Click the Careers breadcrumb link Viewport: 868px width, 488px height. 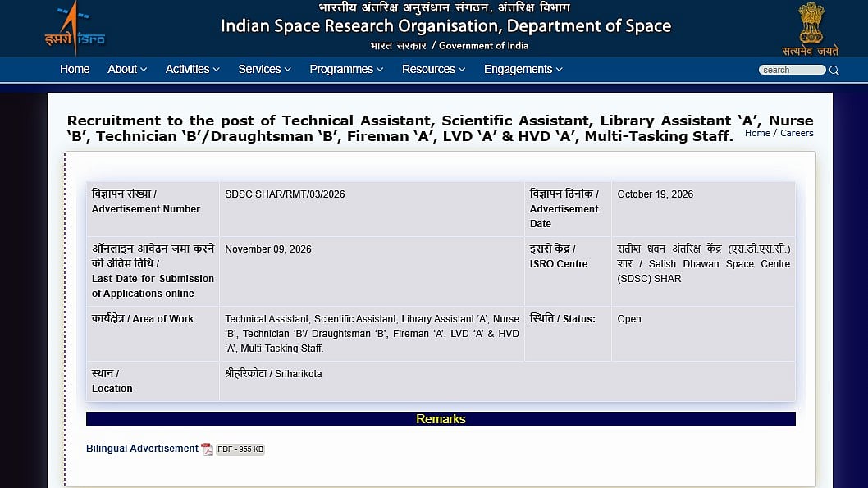tap(797, 133)
